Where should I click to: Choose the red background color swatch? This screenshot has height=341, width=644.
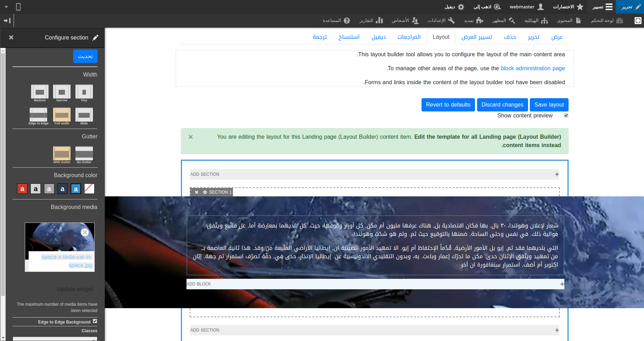tap(22, 189)
